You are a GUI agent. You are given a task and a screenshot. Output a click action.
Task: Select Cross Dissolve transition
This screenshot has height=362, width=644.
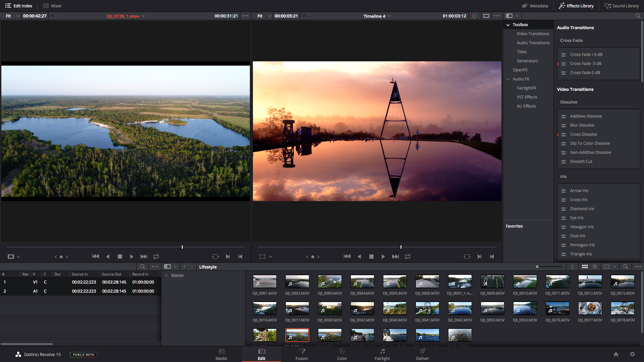(583, 134)
